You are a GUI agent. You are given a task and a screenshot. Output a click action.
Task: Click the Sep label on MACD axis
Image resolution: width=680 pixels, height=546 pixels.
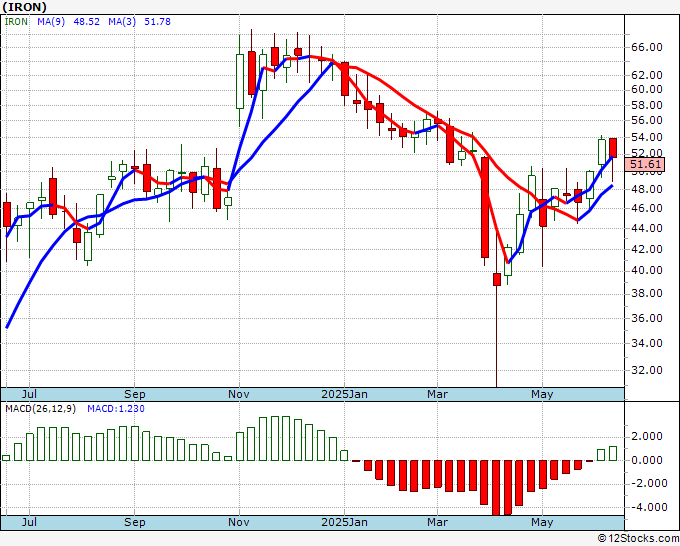(x=134, y=522)
